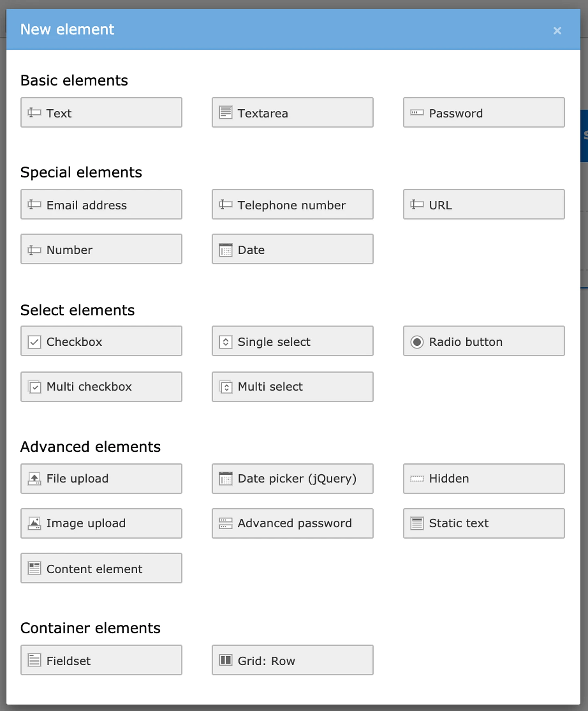Click the Content element icon

34,568
